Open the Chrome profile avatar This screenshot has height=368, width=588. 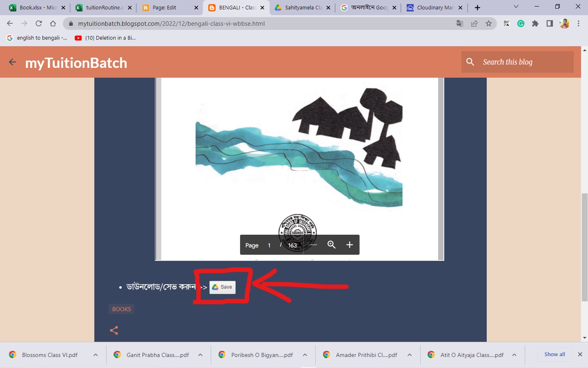(x=564, y=24)
